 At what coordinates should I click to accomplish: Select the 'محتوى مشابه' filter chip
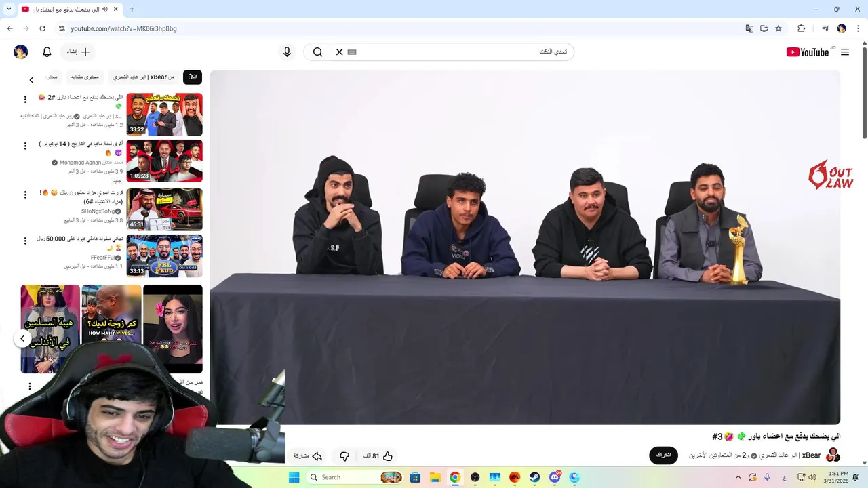pyautogui.click(x=85, y=77)
